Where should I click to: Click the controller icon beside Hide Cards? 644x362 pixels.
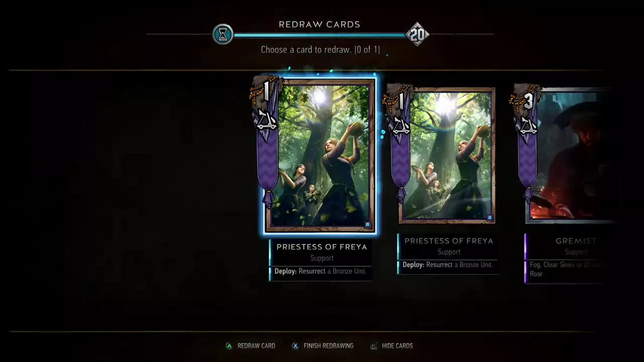point(373,346)
